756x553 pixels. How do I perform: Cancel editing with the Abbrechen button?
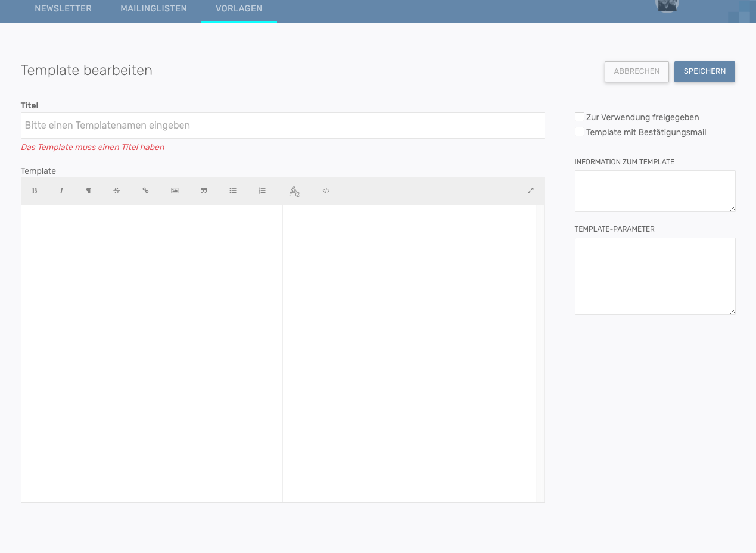pos(636,71)
